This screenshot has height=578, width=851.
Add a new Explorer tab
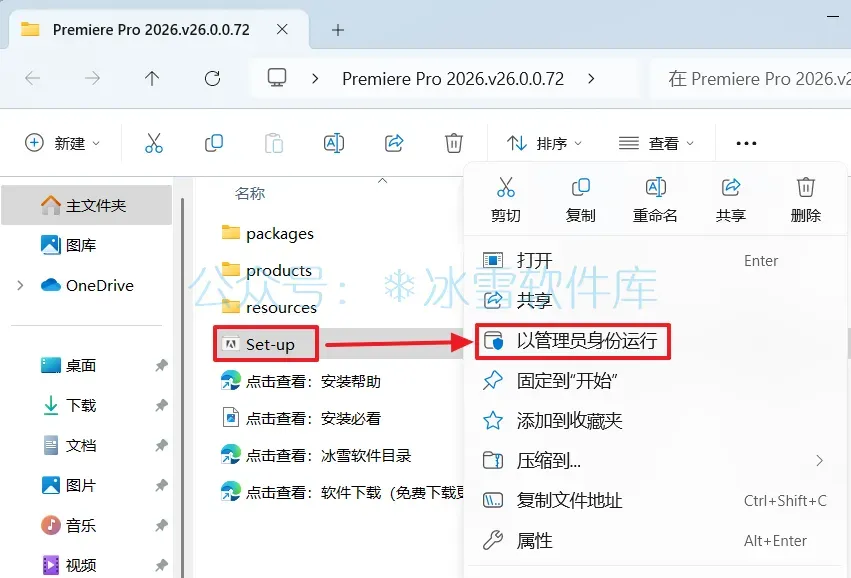coord(338,30)
